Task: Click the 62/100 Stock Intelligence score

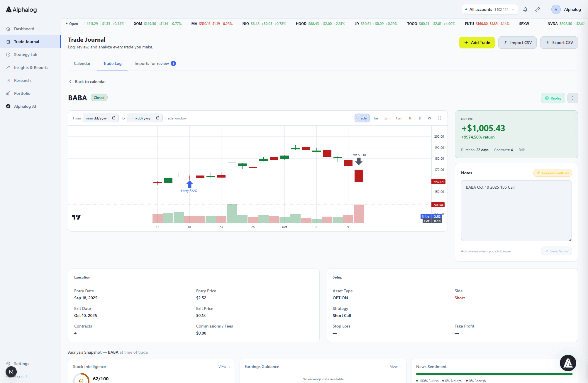Action: tap(101, 379)
